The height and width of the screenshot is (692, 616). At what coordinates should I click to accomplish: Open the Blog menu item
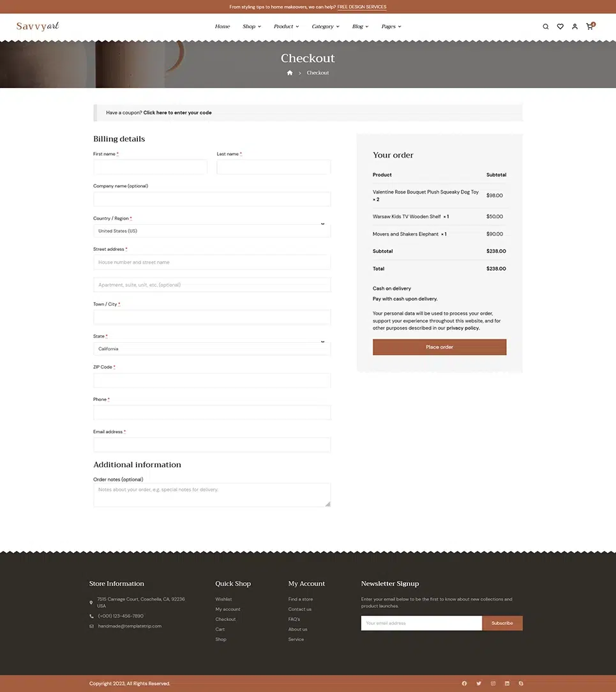(x=360, y=27)
